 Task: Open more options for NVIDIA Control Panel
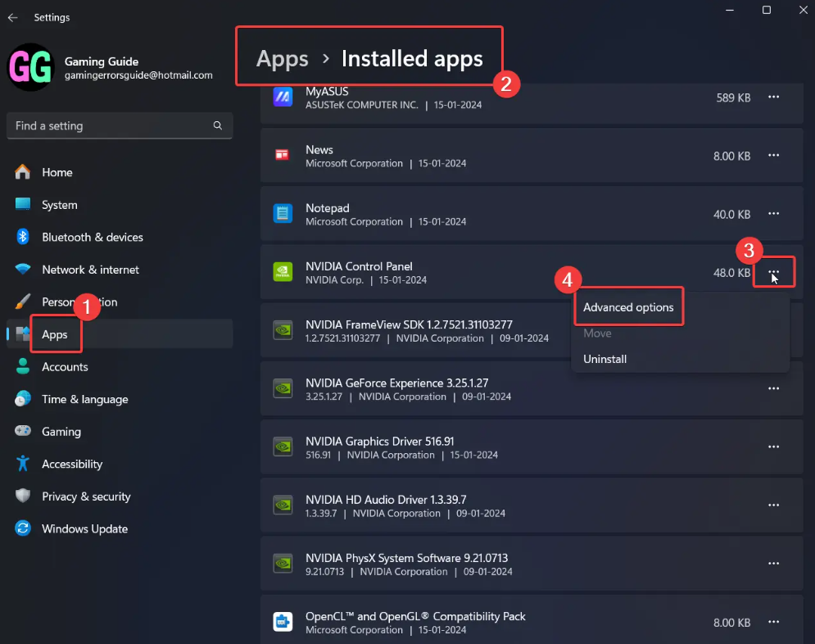[773, 272]
